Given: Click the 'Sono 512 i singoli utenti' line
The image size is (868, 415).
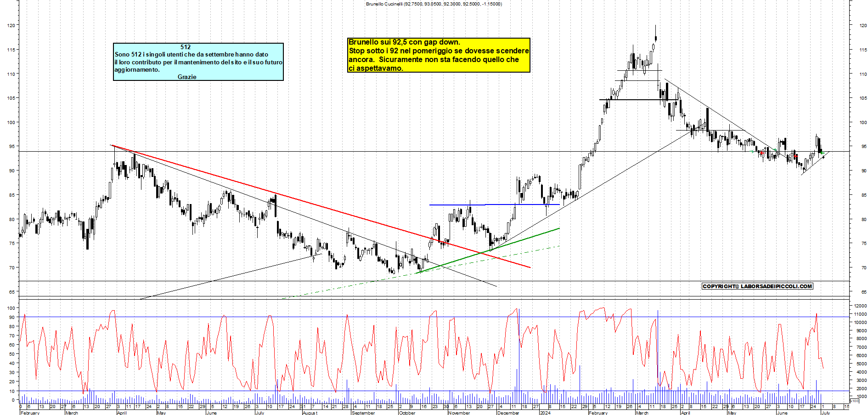Looking at the screenshot, I should coord(192,54).
